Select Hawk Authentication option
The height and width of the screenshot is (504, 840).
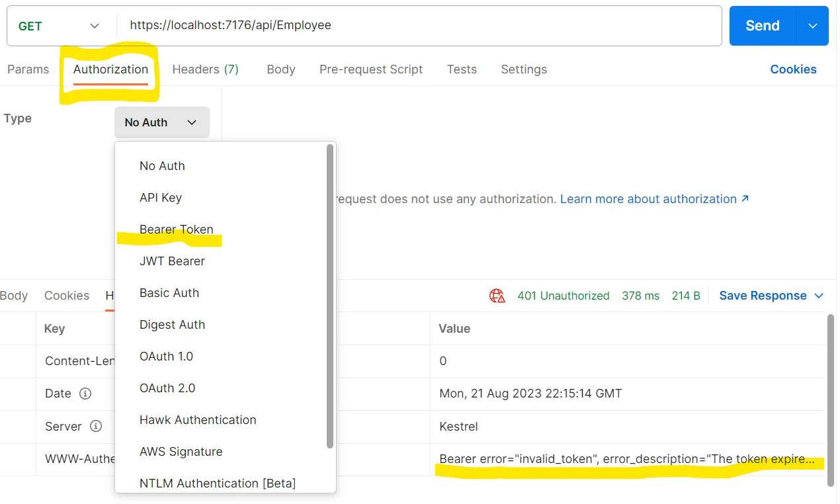point(198,420)
